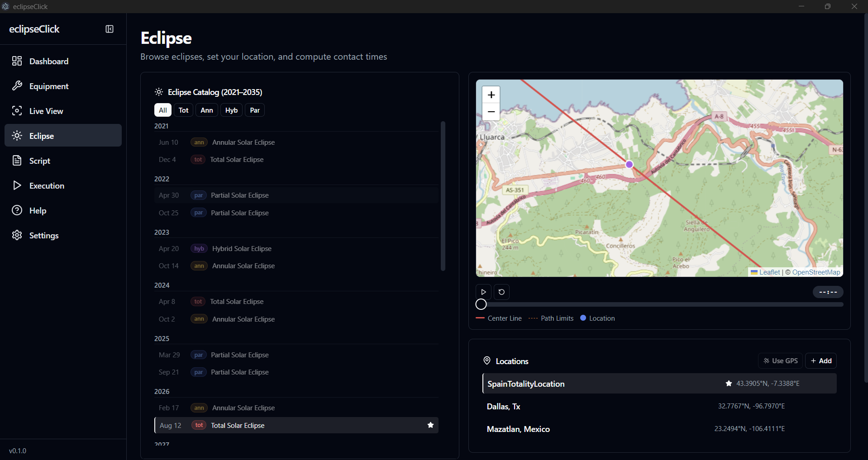
Task: Open the Help page
Action: pyautogui.click(x=38, y=210)
